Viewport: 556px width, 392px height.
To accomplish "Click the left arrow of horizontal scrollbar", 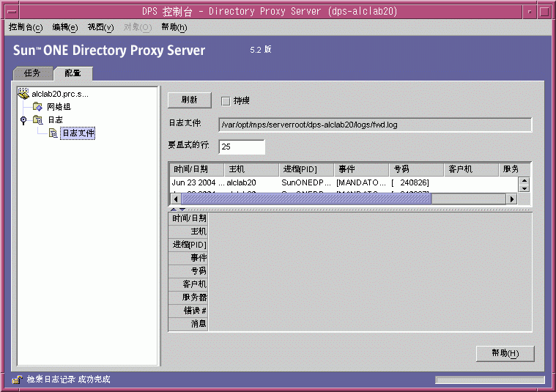I will pyautogui.click(x=176, y=199).
